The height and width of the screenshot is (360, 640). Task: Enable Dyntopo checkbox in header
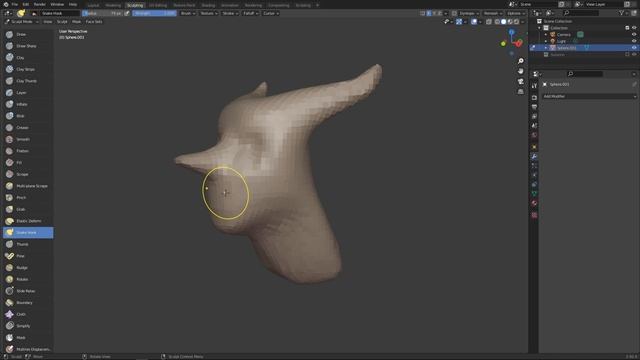pyautogui.click(x=454, y=13)
